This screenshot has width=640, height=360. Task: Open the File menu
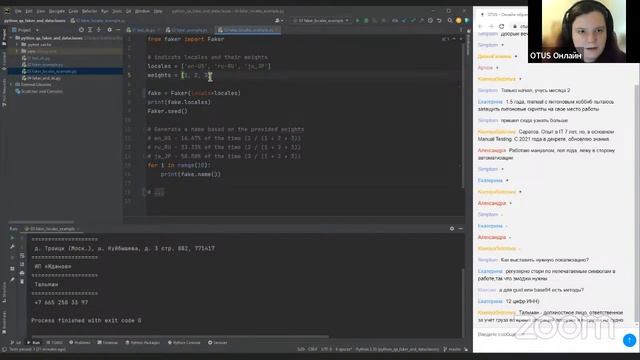click(18, 11)
